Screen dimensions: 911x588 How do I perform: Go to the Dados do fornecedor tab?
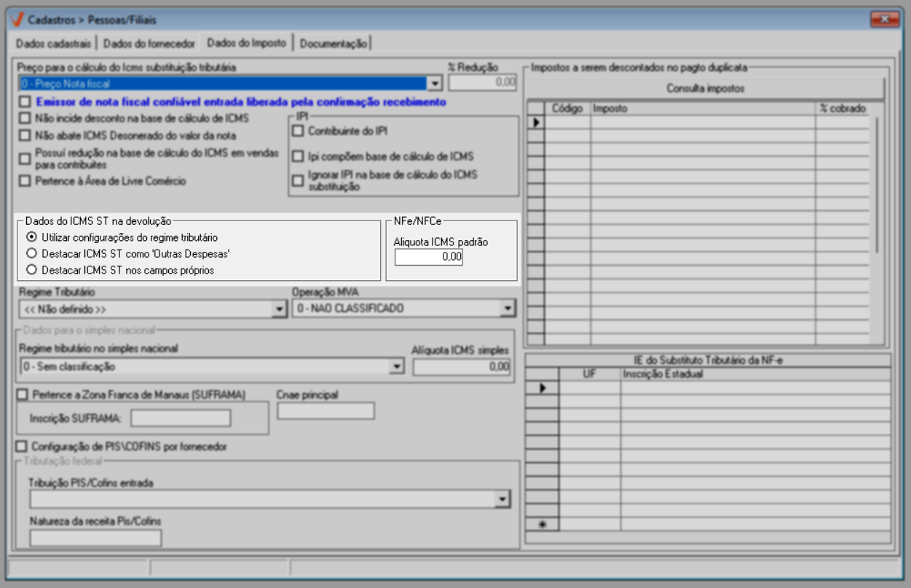point(149,44)
